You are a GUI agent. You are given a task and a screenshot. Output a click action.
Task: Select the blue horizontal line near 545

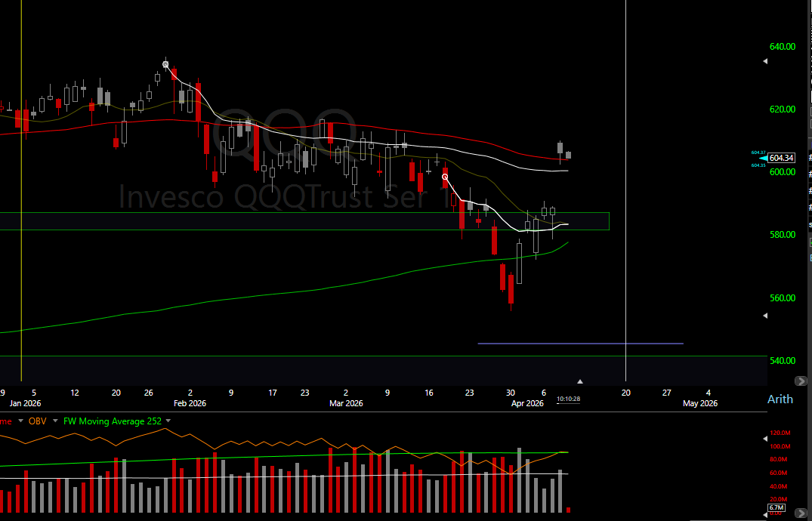580,344
